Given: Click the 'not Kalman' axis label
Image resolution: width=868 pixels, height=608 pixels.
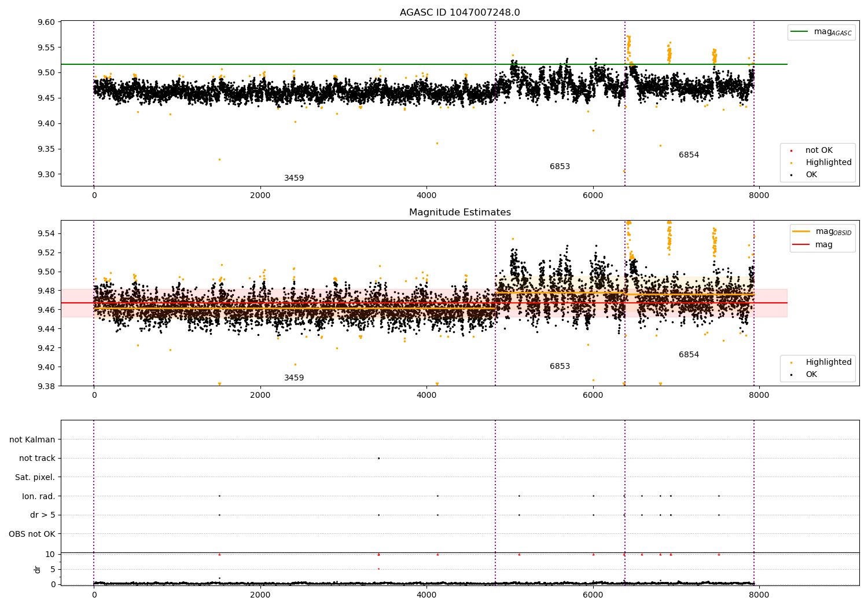Looking at the screenshot, I should coord(32,439).
